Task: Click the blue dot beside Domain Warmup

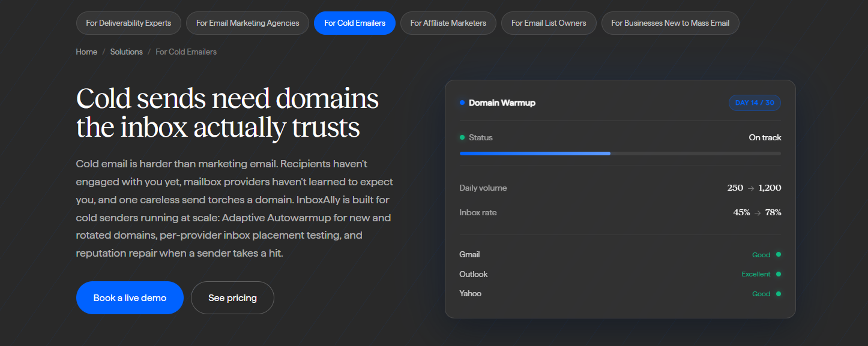Action: (x=462, y=103)
